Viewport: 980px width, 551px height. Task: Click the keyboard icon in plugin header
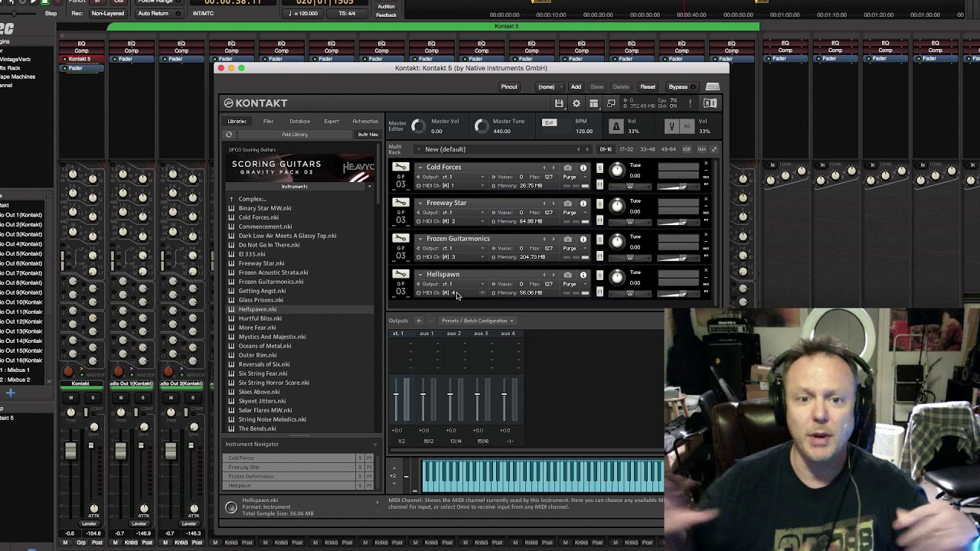712,86
